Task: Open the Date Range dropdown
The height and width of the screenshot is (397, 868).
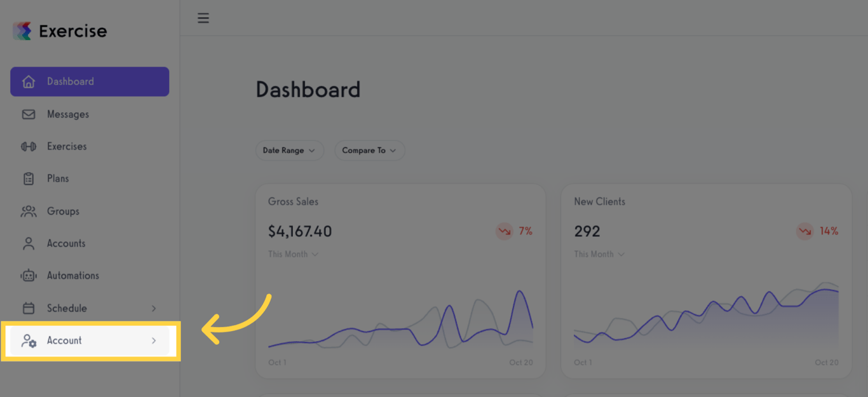Action: coord(290,151)
